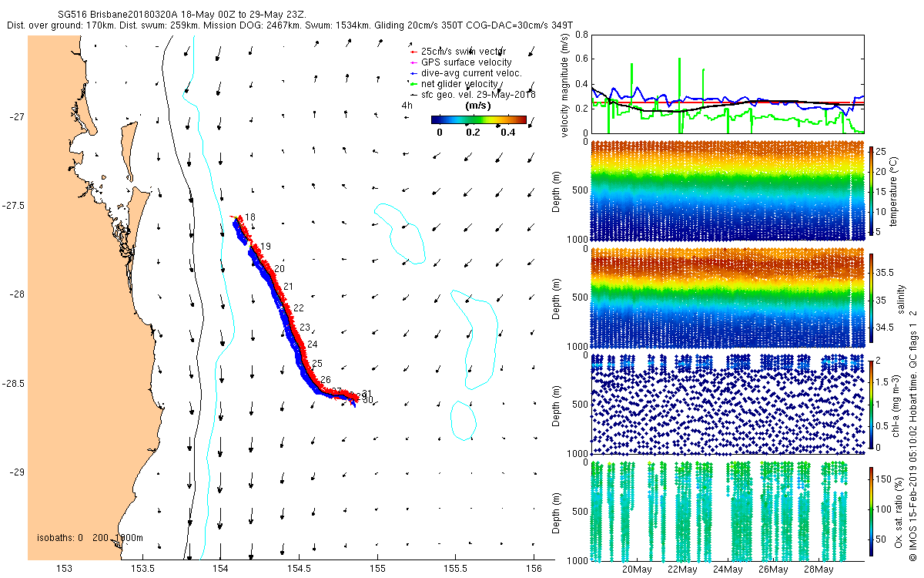The width and height of the screenshot is (924, 578).
Task: Click the green net glider velocity legend marker
Action: (414, 84)
